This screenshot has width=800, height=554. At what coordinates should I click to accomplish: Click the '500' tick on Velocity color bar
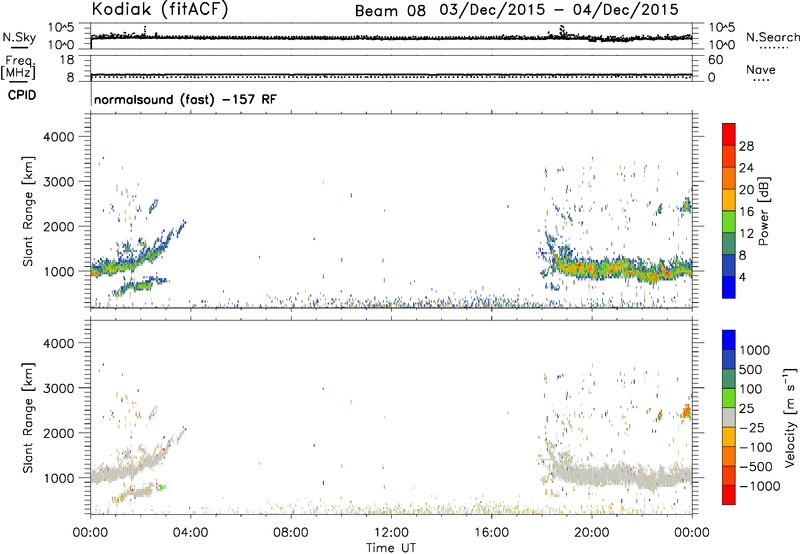click(x=750, y=369)
